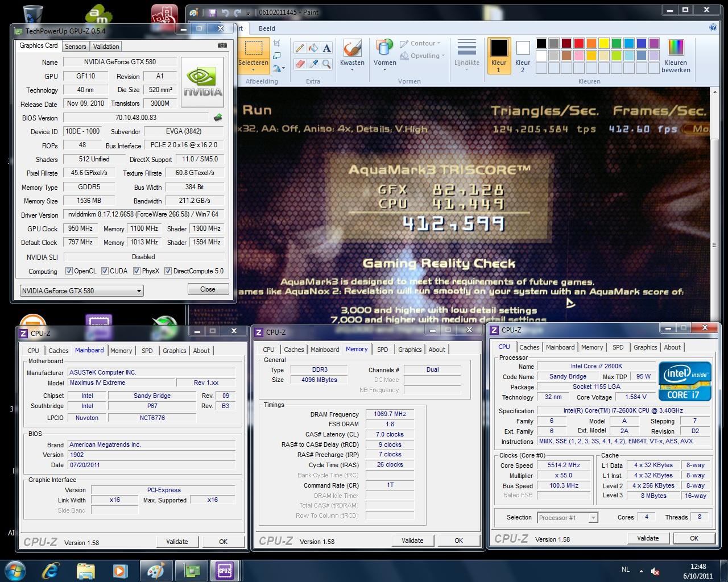
Task: Open SPD tab in CPU-Z Mainboard window
Action: coord(147,351)
